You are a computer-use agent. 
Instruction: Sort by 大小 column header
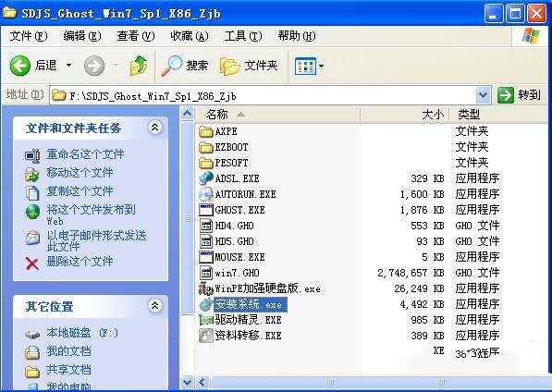405,115
